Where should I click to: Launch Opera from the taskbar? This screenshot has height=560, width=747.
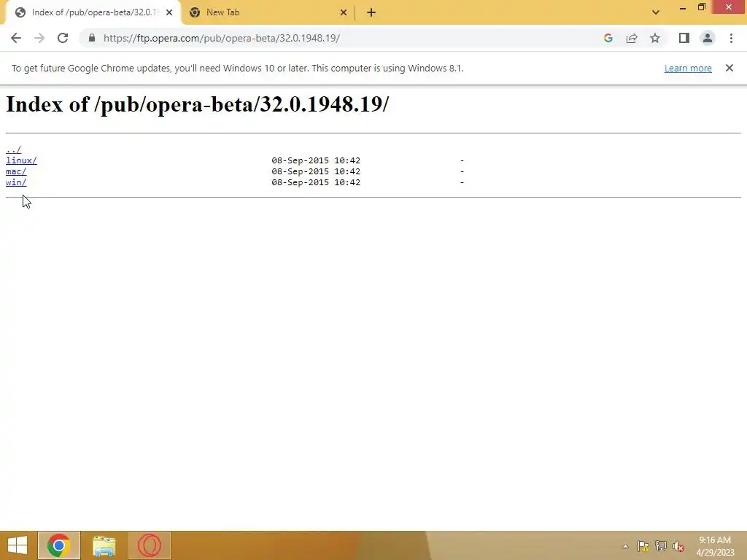tap(149, 545)
